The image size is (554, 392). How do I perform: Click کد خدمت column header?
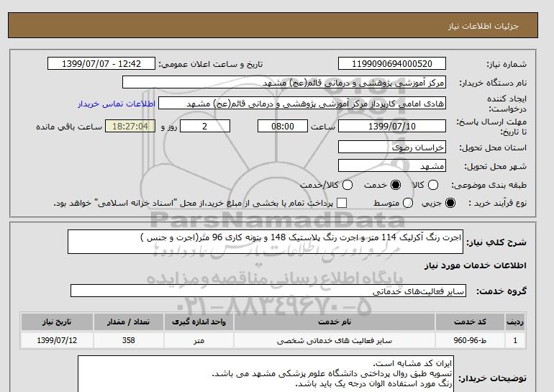470,322
